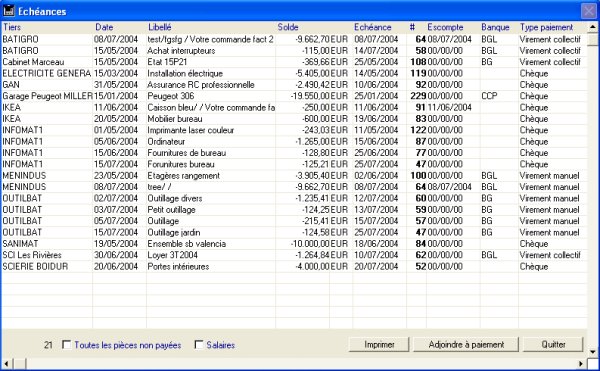The height and width of the screenshot is (371, 600).
Task: Click libellé 'tree/ /' cell
Action: click(x=159, y=187)
